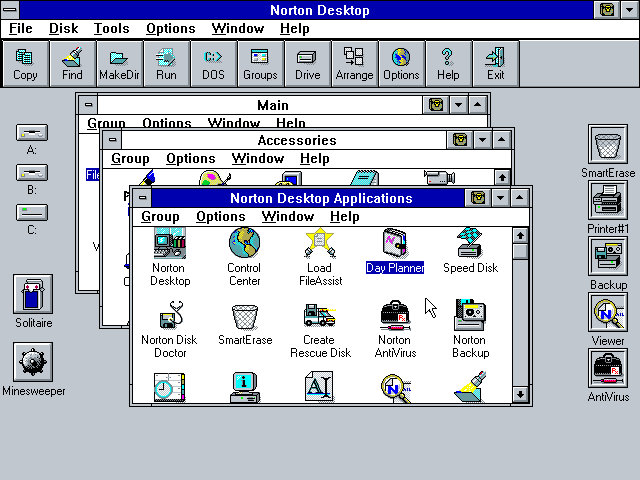640x480 pixels.
Task: Select the computer info icon in bottom row
Action: click(x=244, y=387)
